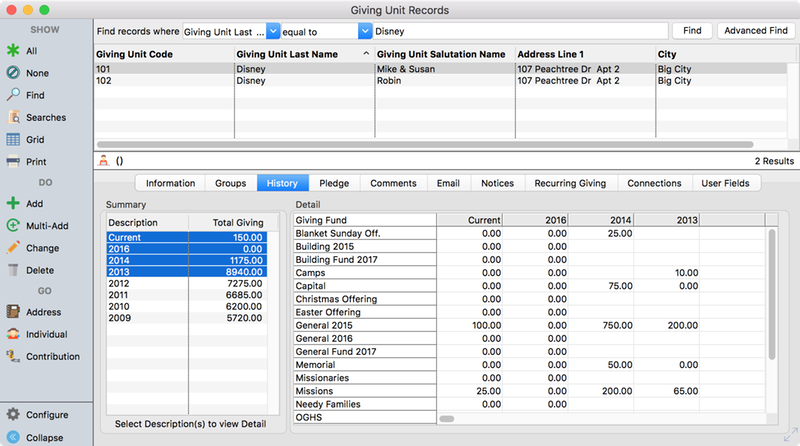
Task: Click the Print icon
Action: pyautogui.click(x=13, y=161)
